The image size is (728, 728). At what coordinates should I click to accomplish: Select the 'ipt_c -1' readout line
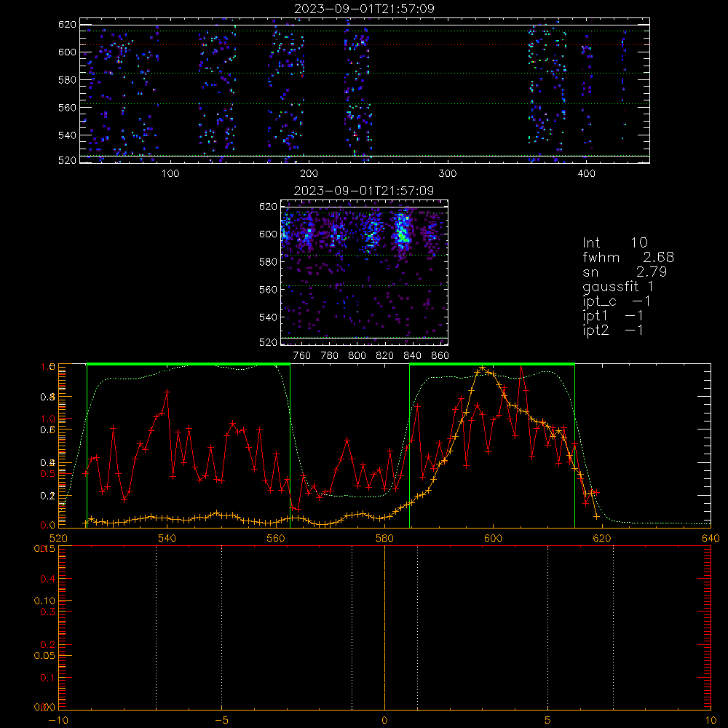[617, 302]
